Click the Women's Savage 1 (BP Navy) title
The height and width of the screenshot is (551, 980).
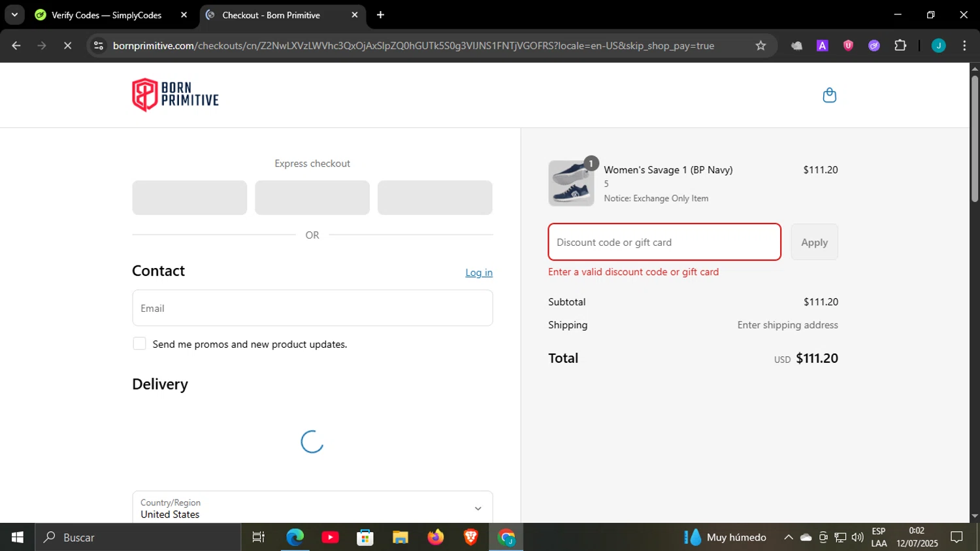pos(668,170)
